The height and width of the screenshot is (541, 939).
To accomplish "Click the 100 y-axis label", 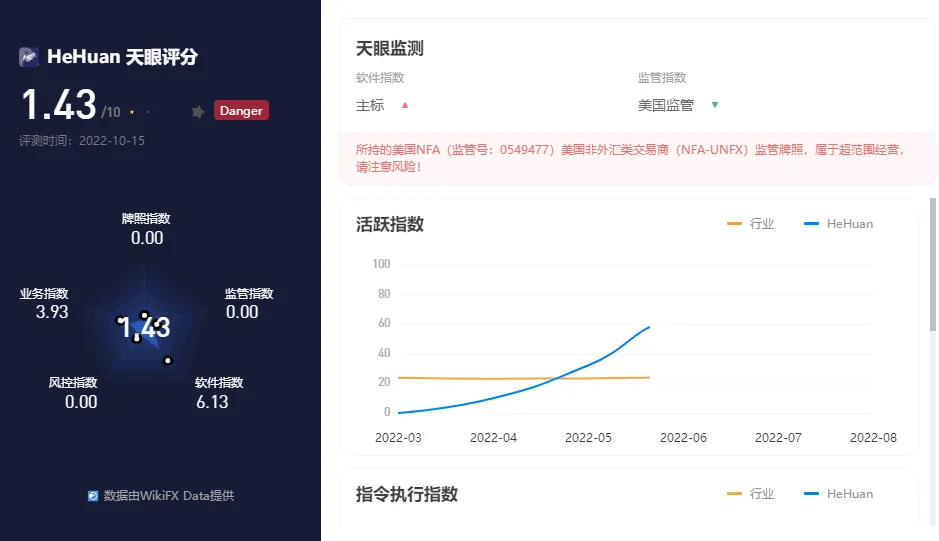I will [x=381, y=264].
